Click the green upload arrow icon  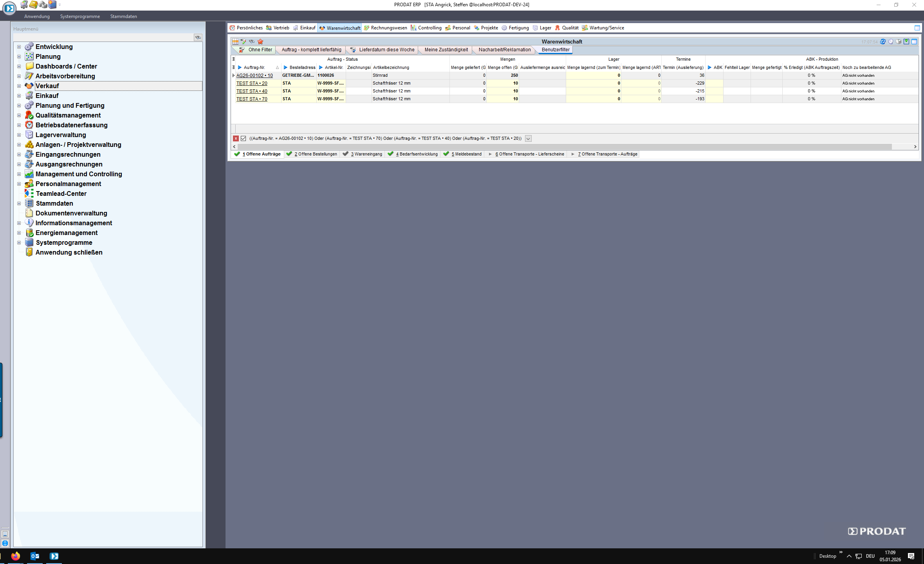point(906,42)
